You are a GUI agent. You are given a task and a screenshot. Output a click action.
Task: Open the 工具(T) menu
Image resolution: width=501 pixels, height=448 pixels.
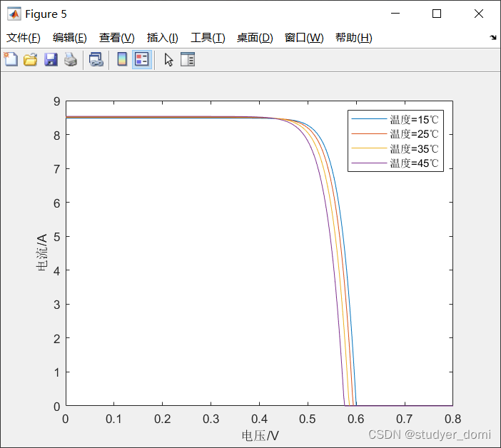pyautogui.click(x=208, y=38)
